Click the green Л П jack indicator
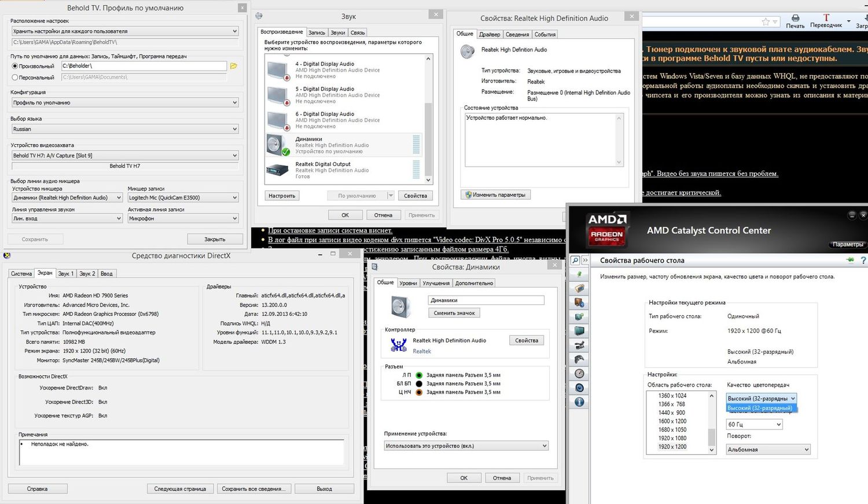This screenshot has height=504, width=868. click(x=419, y=375)
